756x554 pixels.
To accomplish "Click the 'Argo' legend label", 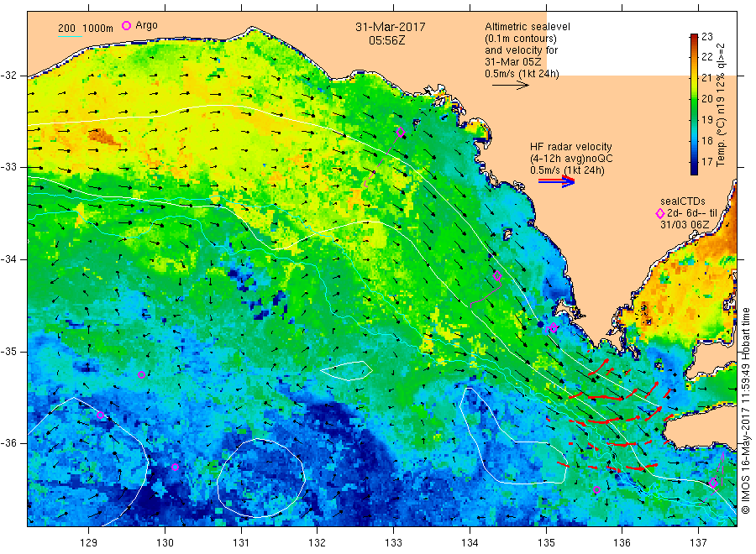I will [x=146, y=25].
